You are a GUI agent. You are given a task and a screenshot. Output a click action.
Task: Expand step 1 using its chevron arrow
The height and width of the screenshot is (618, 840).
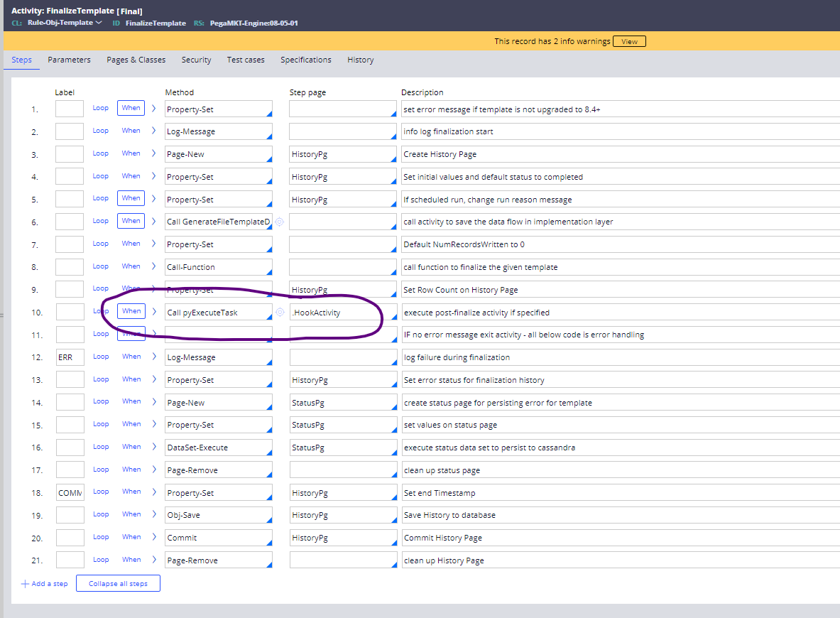click(153, 108)
